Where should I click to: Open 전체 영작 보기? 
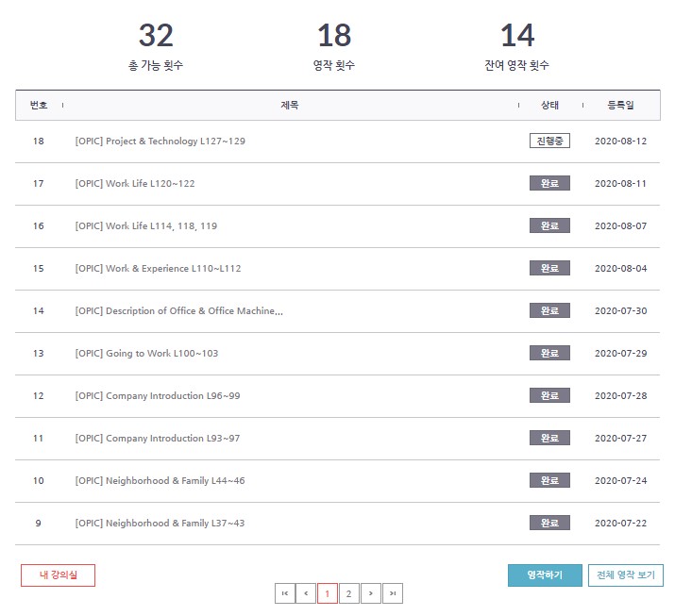625,575
